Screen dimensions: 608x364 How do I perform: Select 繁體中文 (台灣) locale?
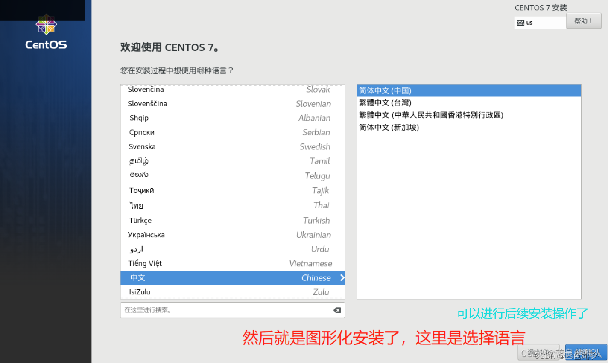[469, 103]
